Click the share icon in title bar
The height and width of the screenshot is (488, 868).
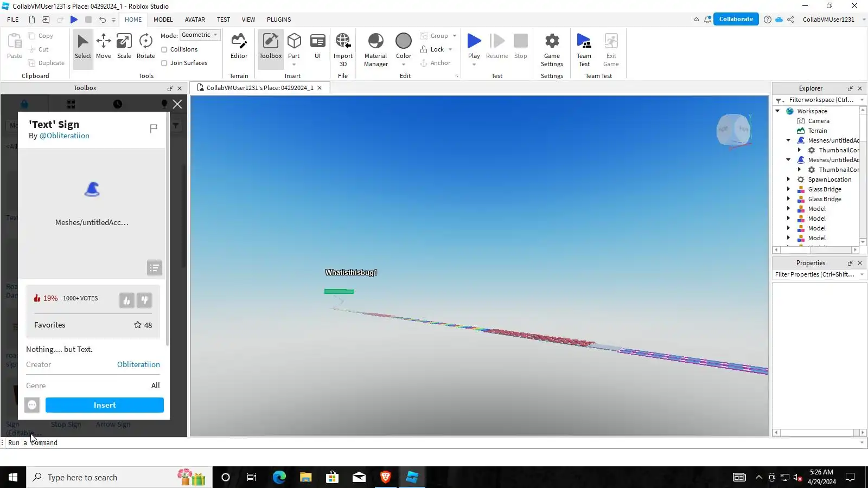pyautogui.click(x=790, y=20)
